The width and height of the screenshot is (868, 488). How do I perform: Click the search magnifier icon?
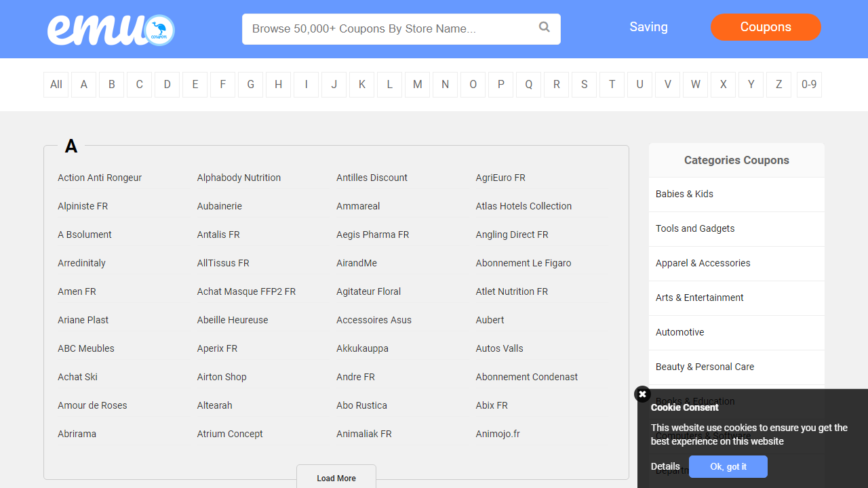544,27
